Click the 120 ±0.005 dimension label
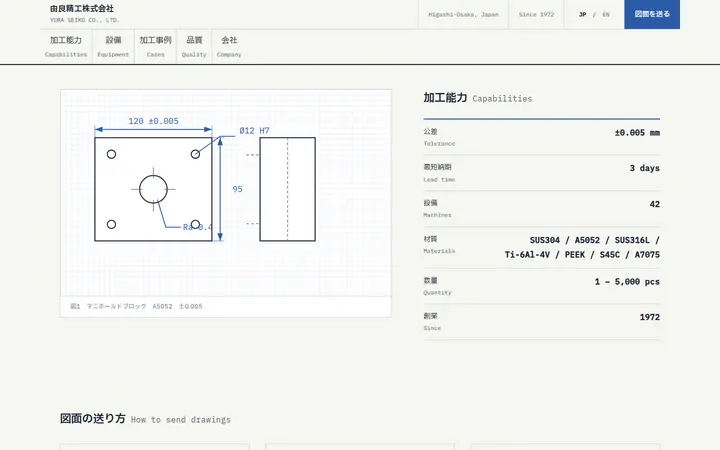This screenshot has width=720, height=450. (153, 121)
